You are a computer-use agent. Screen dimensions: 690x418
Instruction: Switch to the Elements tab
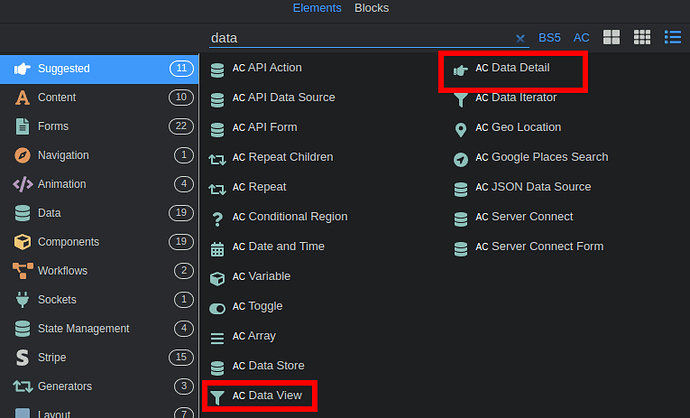tap(317, 8)
